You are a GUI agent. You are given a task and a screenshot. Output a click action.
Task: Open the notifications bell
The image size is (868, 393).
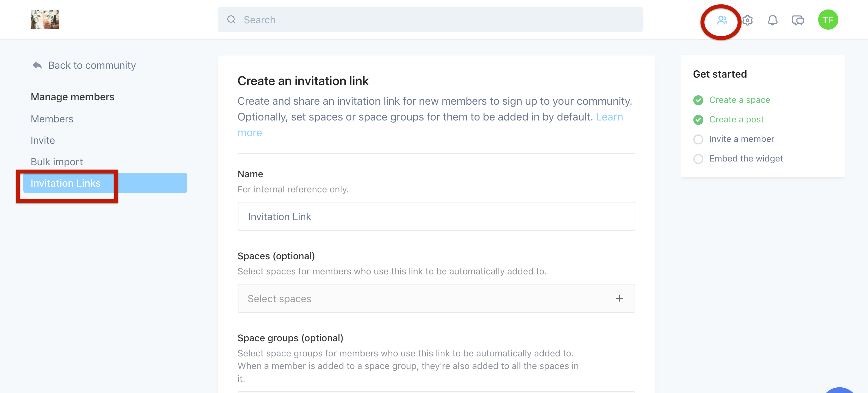click(x=772, y=20)
